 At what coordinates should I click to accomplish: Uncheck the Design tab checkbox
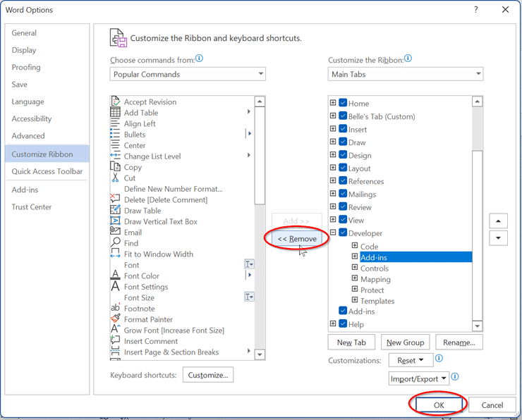[x=343, y=154]
